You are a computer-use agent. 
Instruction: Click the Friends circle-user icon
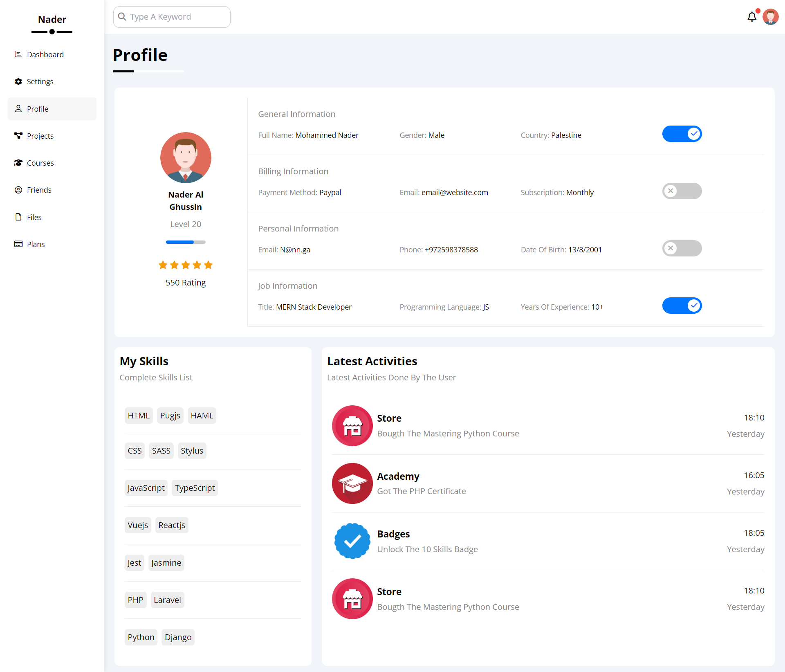[x=18, y=190]
